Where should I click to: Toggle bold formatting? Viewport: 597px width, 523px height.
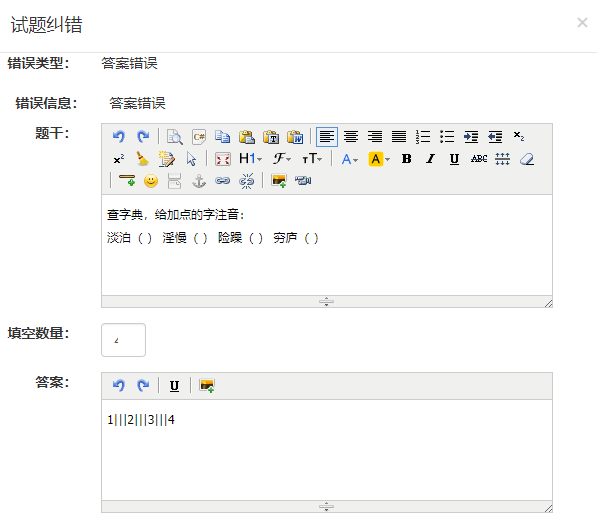click(407, 159)
